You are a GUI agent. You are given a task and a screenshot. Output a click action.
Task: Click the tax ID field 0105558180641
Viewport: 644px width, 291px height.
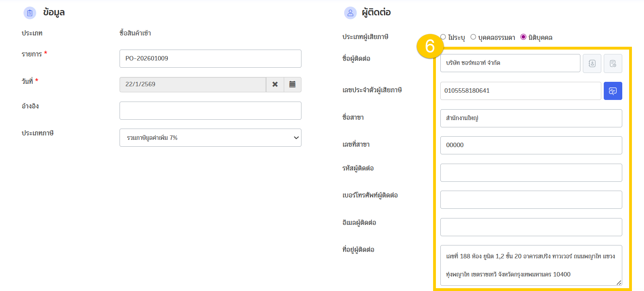pyautogui.click(x=520, y=91)
